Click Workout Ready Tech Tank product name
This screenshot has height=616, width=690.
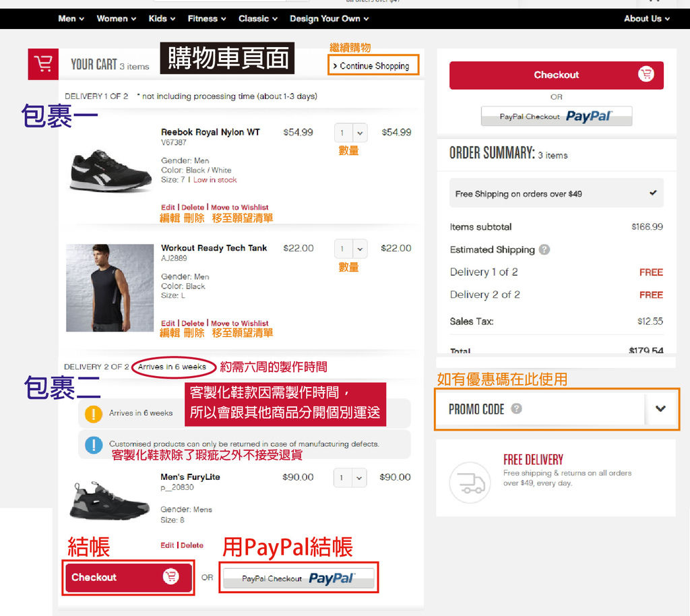pyautogui.click(x=214, y=248)
